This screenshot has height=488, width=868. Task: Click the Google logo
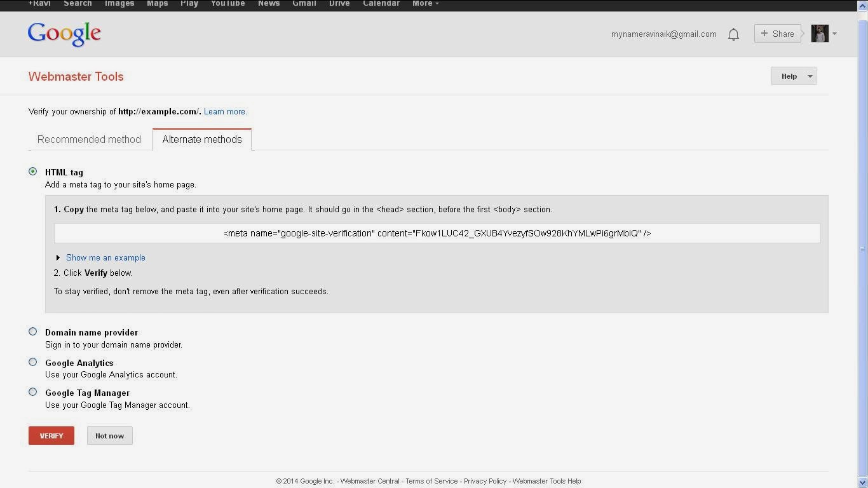tap(64, 34)
